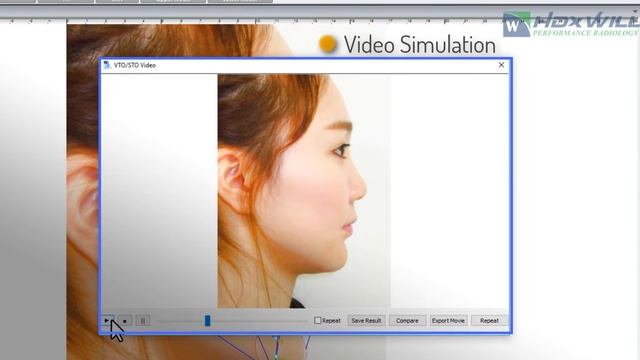
Task: Click the Repeat button at far right
Action: (489, 321)
